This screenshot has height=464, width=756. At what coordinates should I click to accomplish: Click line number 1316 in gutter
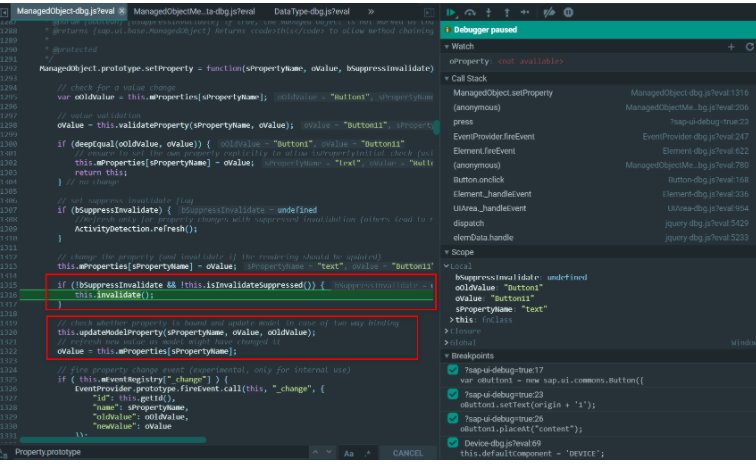click(9, 295)
